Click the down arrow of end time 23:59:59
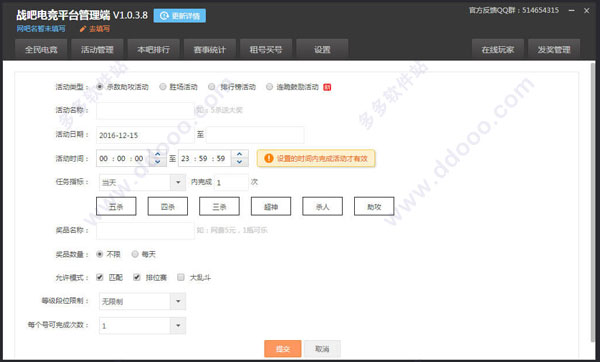 pyautogui.click(x=240, y=162)
